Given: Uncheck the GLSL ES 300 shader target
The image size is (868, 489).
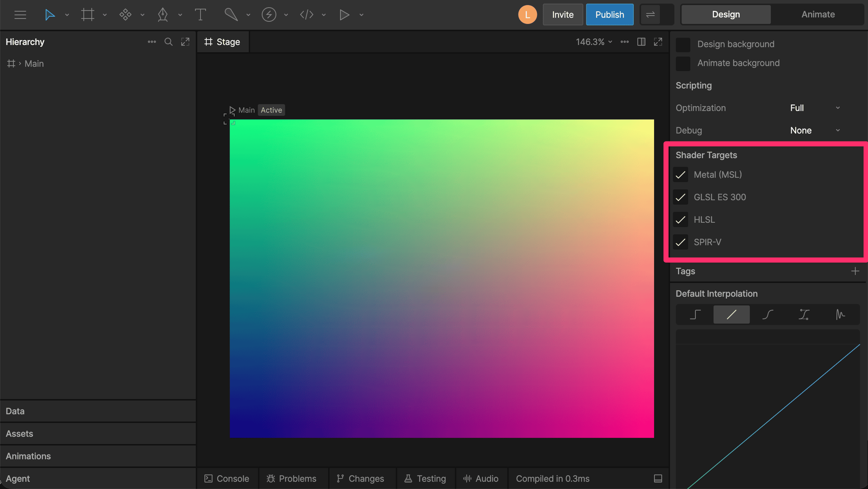Looking at the screenshot, I should point(681,197).
